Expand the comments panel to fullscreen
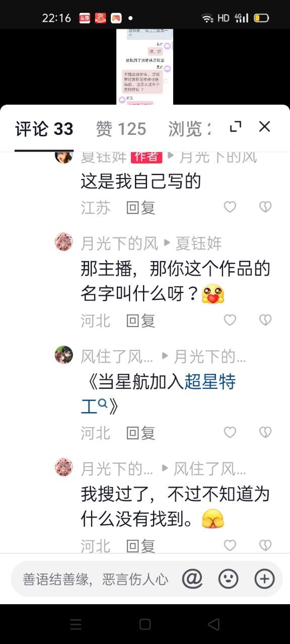 (236, 127)
